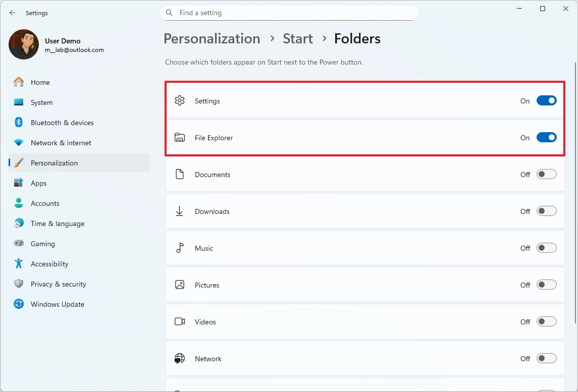Enable the Documents folder toggle
The width and height of the screenshot is (578, 392).
click(x=546, y=174)
